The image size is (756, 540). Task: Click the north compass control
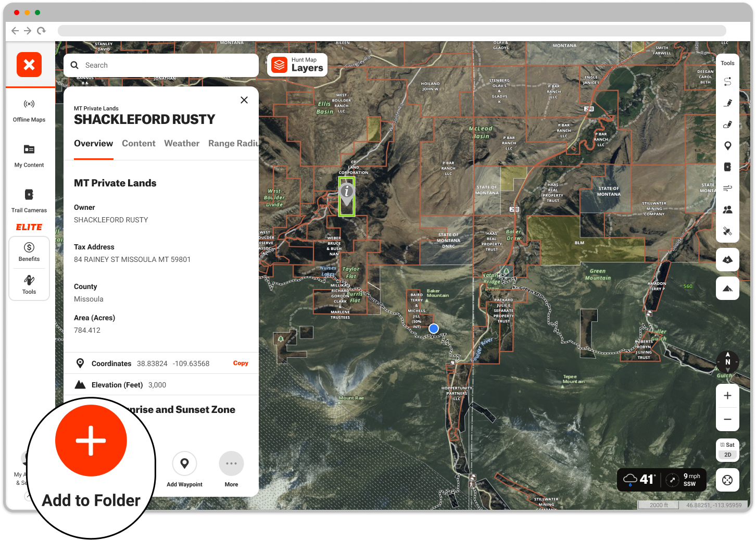727,361
